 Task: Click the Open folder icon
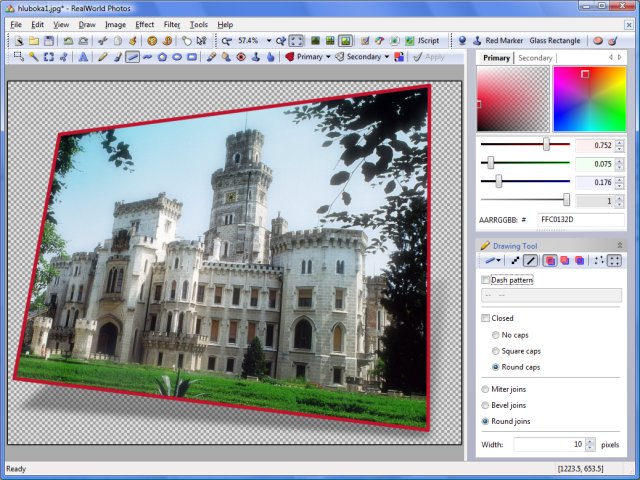33,41
